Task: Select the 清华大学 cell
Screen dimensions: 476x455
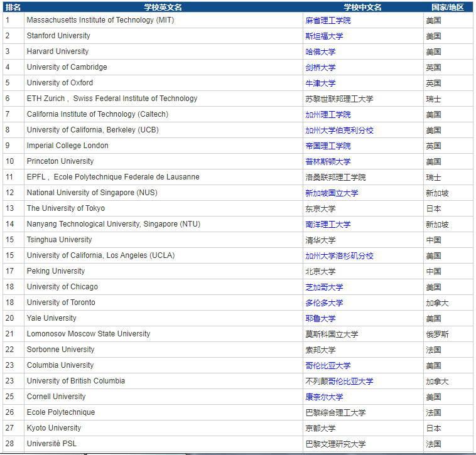Action: [x=363, y=240]
